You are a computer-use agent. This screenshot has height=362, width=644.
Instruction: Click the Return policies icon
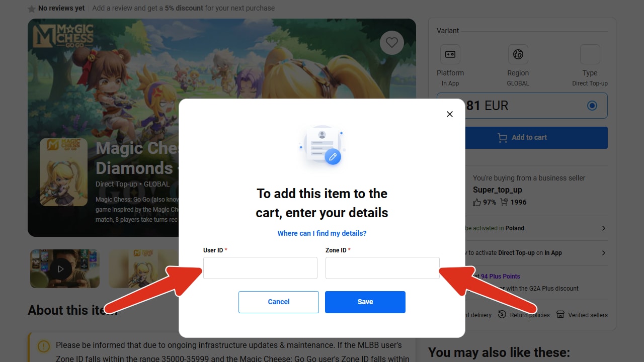click(x=502, y=314)
